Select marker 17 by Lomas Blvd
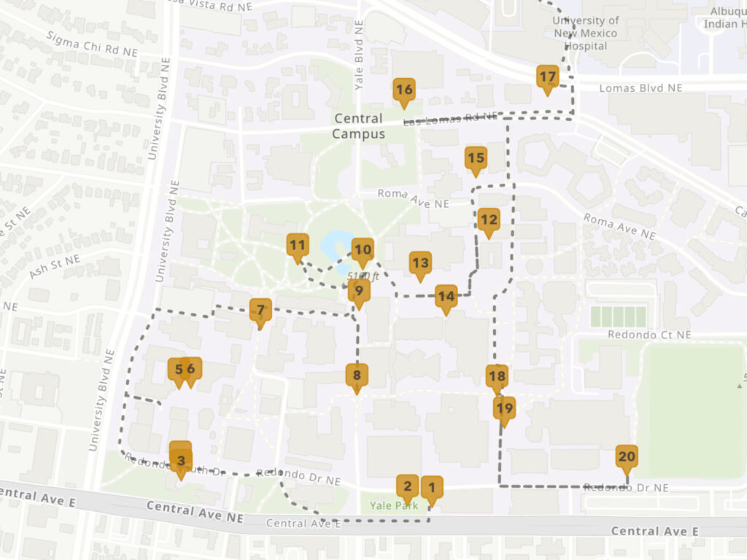This screenshot has height=560, width=747. [548, 77]
